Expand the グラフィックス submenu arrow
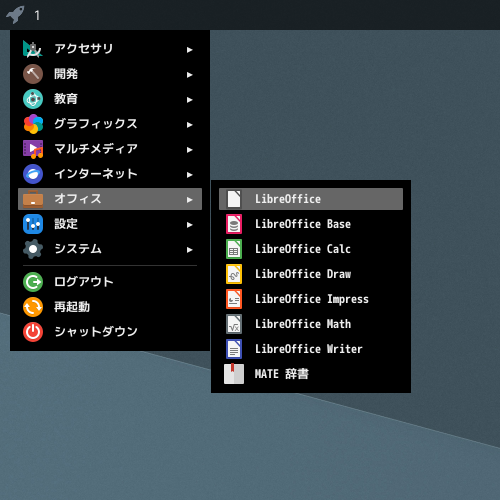 [190, 125]
